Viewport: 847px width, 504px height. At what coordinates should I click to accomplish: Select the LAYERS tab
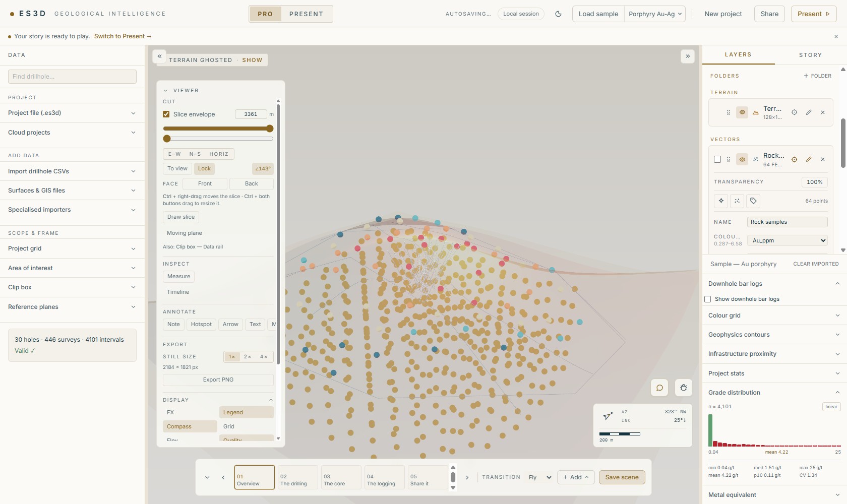pyautogui.click(x=738, y=54)
